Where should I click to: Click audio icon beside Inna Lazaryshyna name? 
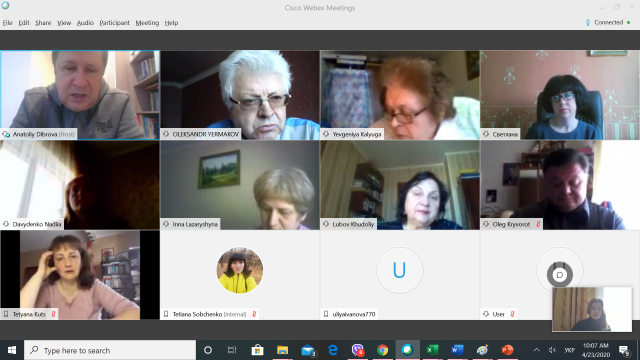pos(166,224)
